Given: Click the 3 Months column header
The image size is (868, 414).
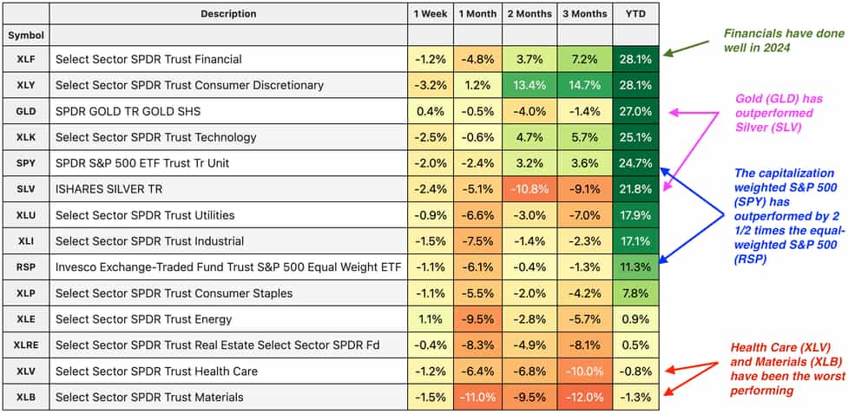Looking at the screenshot, I should pos(584,14).
